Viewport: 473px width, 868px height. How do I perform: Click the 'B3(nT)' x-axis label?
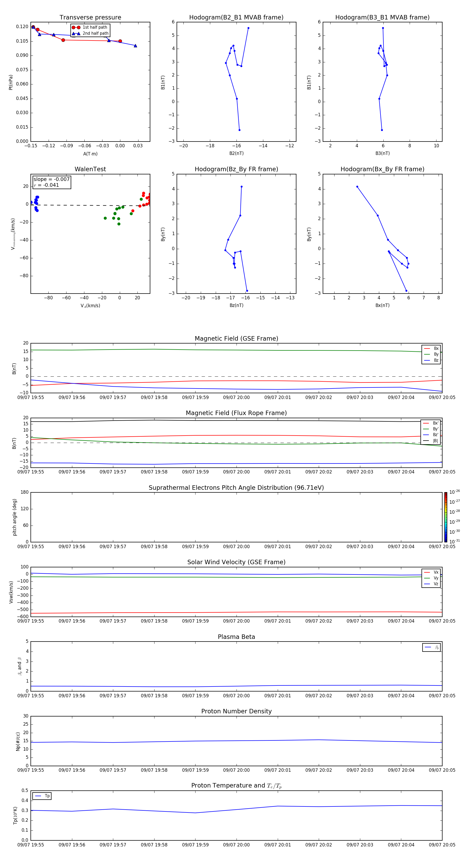click(x=382, y=153)
